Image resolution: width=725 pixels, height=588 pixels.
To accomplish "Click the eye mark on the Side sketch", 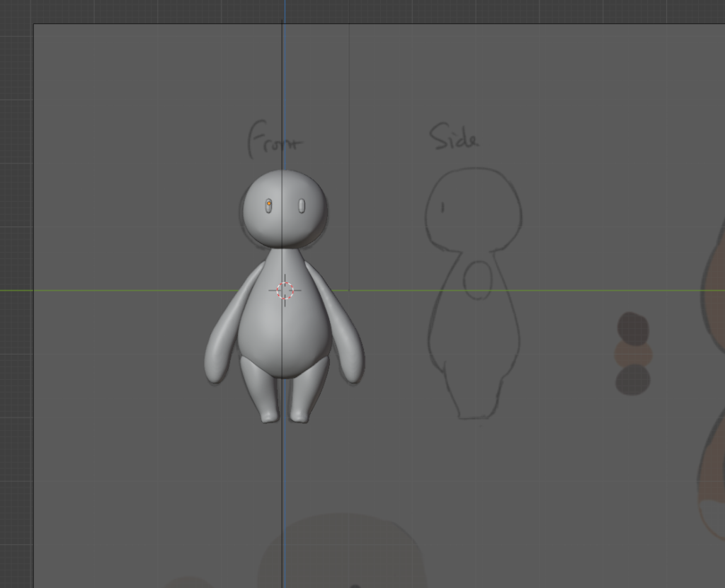I will [443, 207].
